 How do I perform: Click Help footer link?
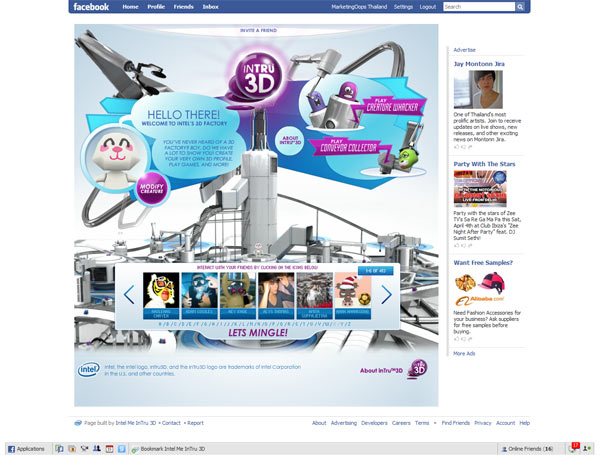coord(525,423)
